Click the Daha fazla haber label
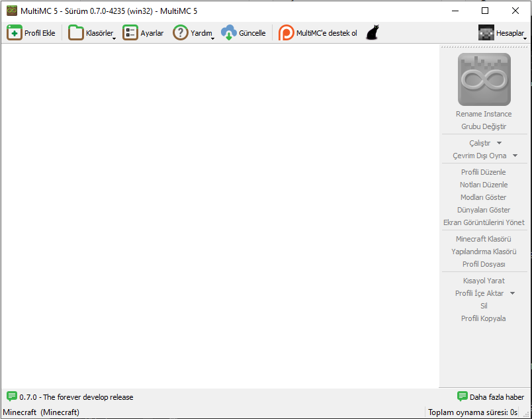 [x=497, y=397]
